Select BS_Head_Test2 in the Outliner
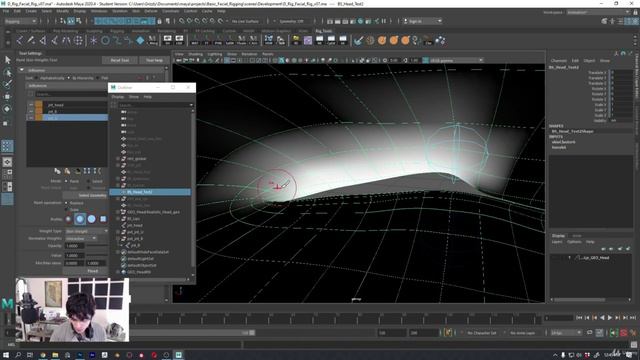This screenshot has width=640, height=360. (150, 192)
